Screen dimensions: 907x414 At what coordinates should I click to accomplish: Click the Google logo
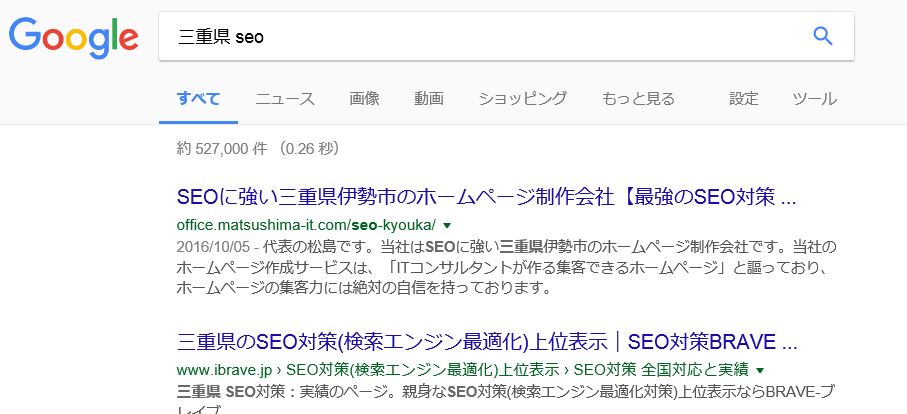pos(73,36)
